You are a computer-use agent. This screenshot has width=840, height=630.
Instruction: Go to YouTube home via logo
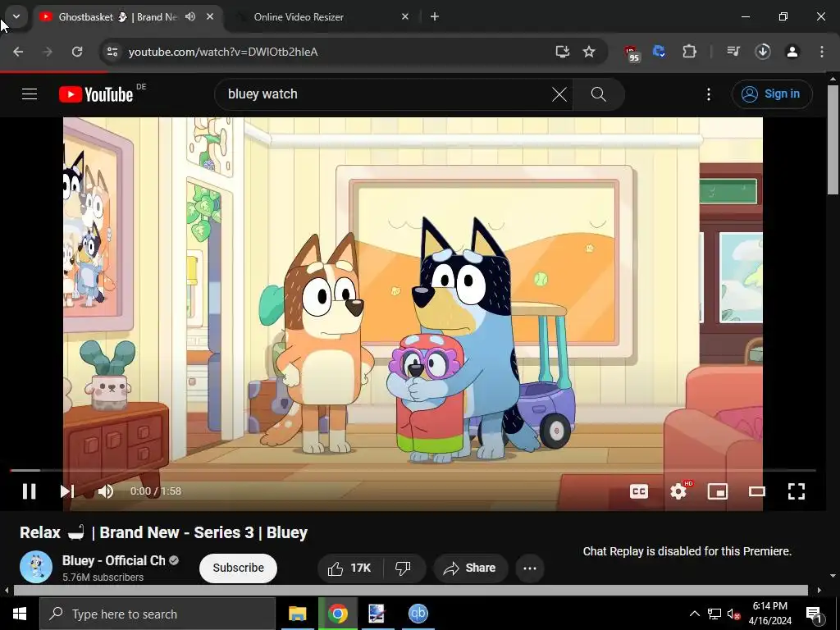(x=96, y=94)
